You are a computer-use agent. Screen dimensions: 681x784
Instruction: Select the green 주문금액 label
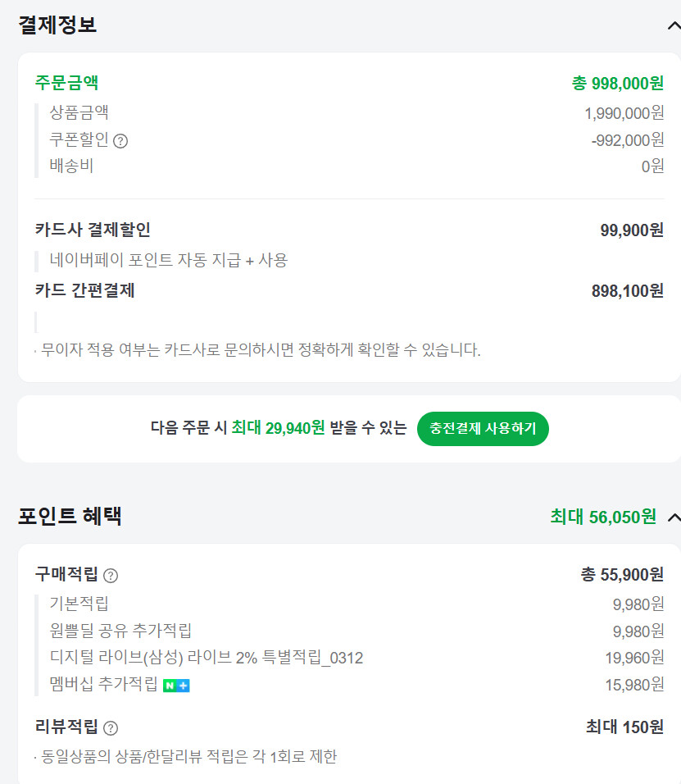(x=66, y=83)
